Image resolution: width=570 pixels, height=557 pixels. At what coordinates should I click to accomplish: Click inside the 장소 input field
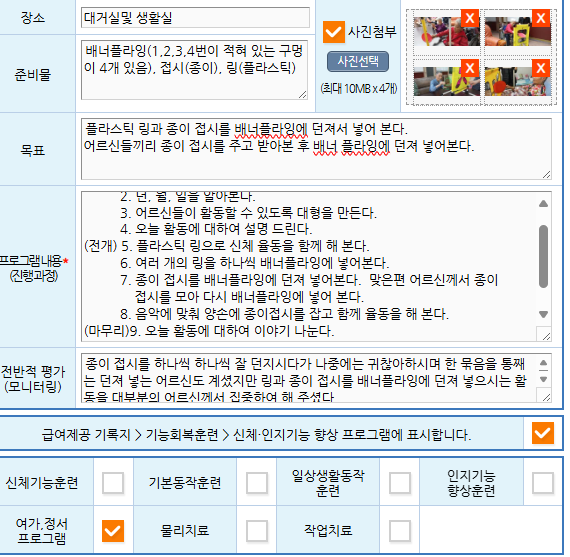195,17
